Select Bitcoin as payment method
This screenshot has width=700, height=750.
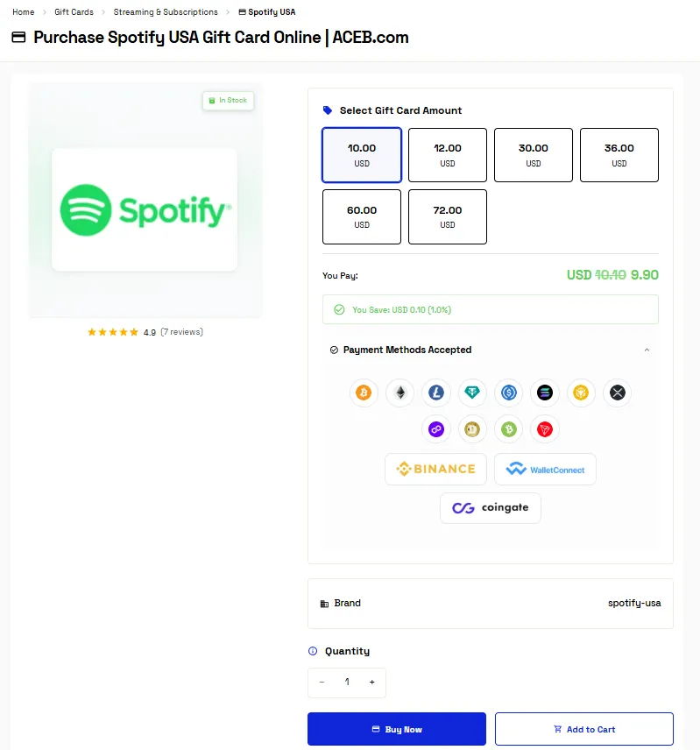tap(364, 393)
